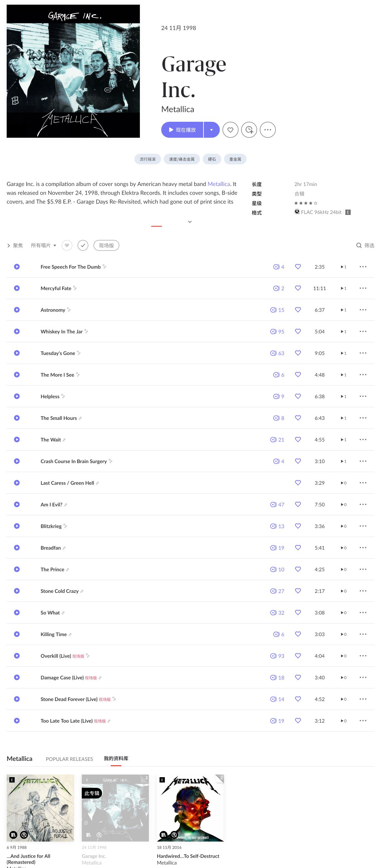Open more options for Tuesday's Gone
Screen dimensions: 381x868
pyautogui.click(x=363, y=353)
